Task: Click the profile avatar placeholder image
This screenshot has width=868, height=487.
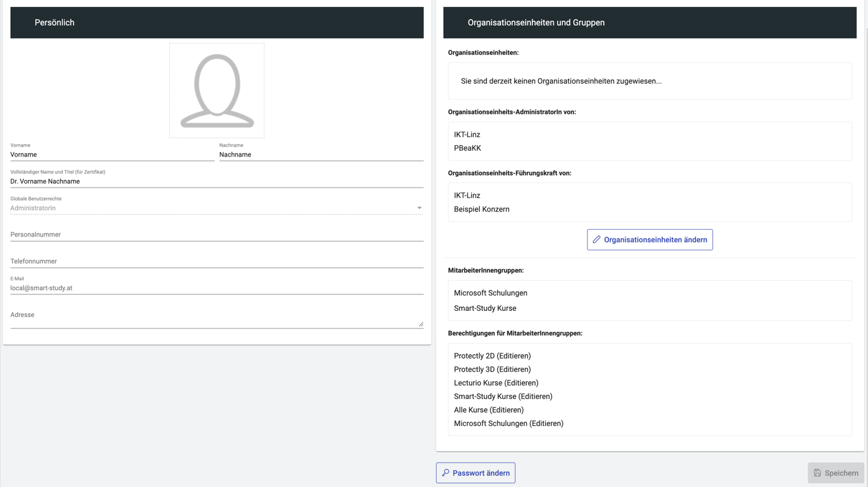Action: point(217,91)
